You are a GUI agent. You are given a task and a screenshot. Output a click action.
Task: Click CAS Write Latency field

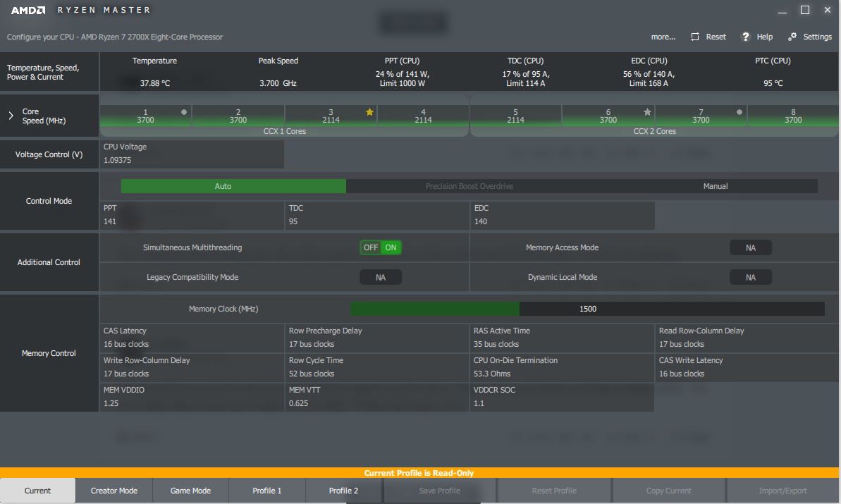(x=747, y=367)
